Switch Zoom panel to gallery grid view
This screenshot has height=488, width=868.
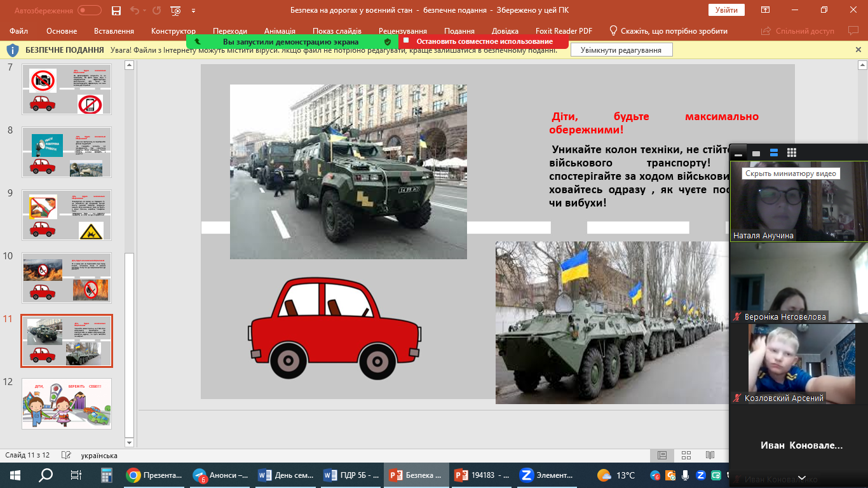click(x=792, y=153)
